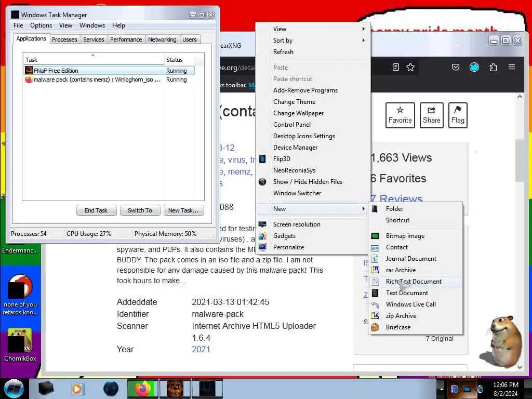Click the Personalize icon in the context menu
Viewport: 532px width, 399px height.
262,247
